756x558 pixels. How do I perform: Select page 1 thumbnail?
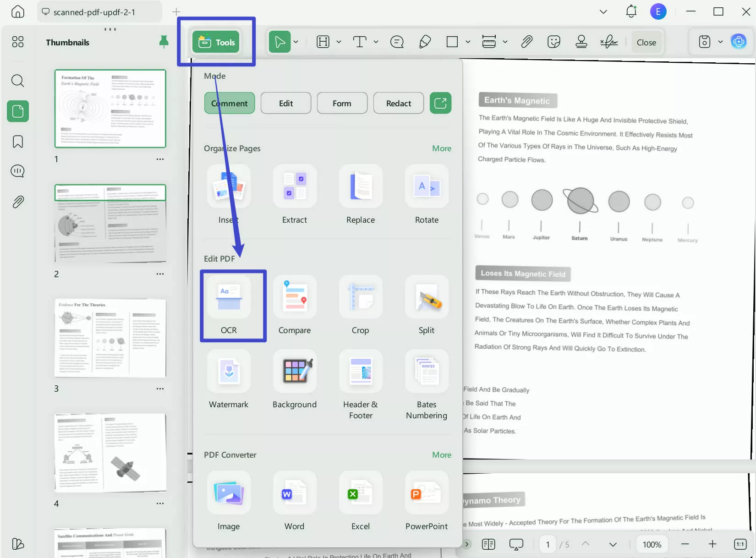110,109
